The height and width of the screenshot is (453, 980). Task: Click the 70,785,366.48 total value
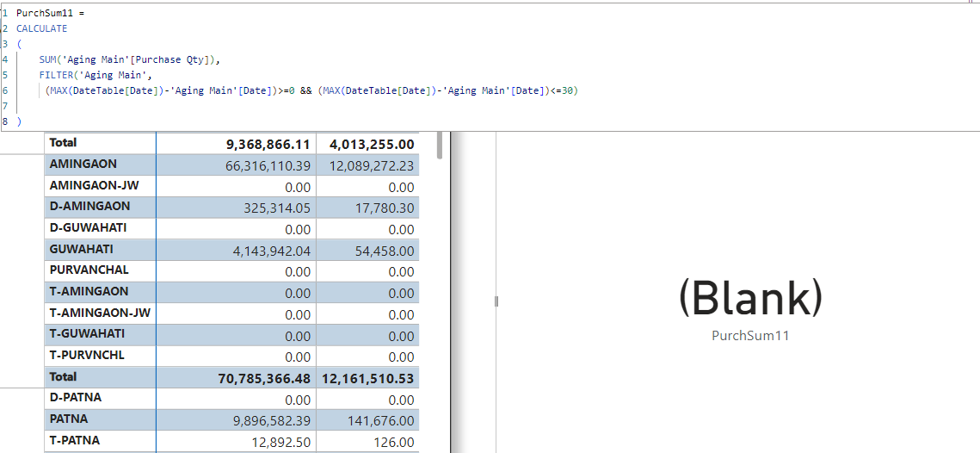(x=264, y=379)
